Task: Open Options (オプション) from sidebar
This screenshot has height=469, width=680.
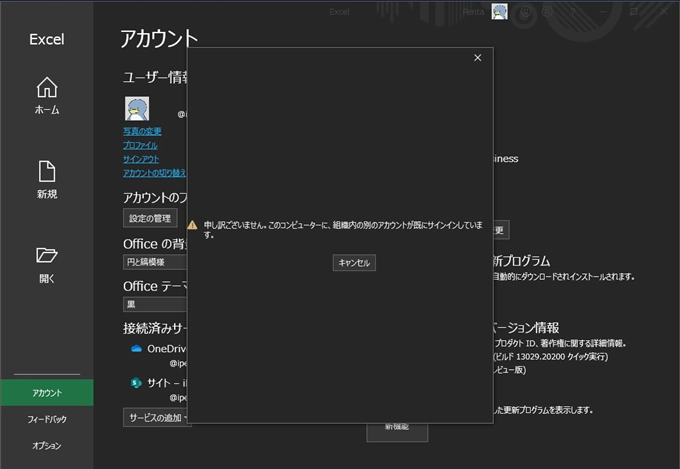Action: tap(47, 446)
